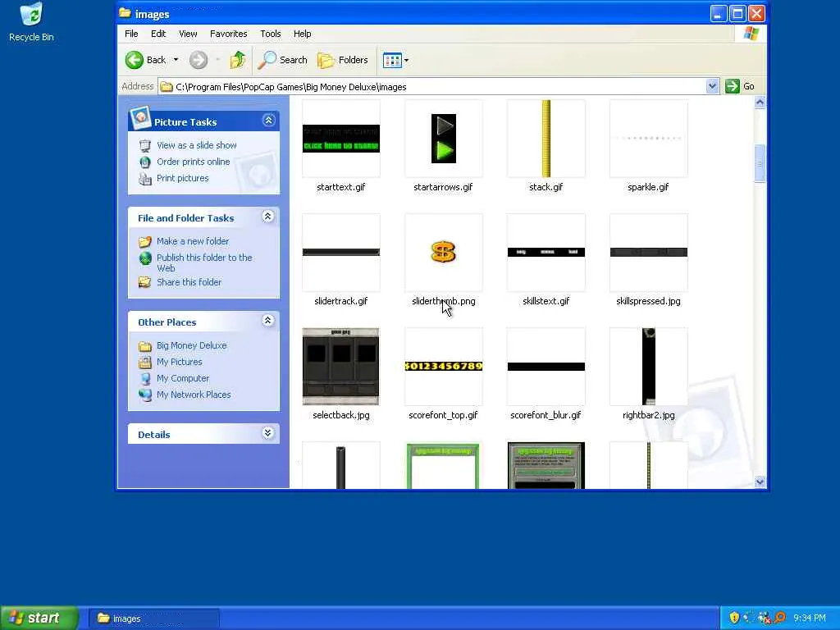
Task: Click Make a new folder
Action: click(193, 241)
